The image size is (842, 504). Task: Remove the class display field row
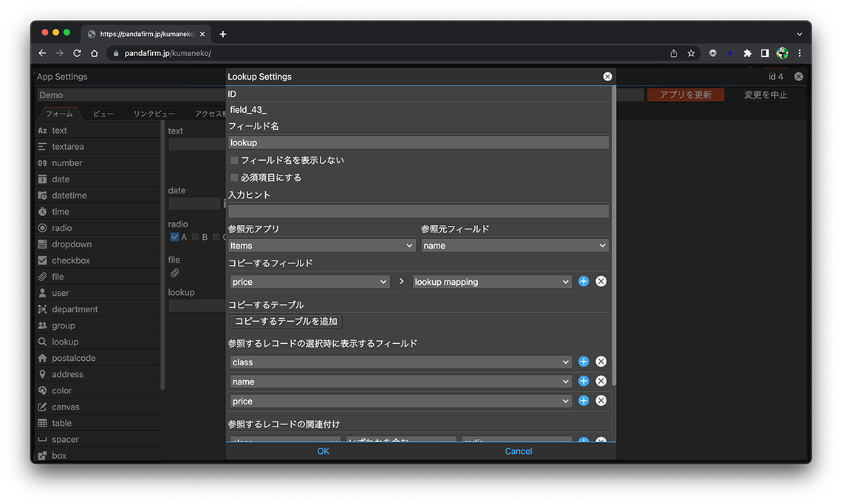600,362
